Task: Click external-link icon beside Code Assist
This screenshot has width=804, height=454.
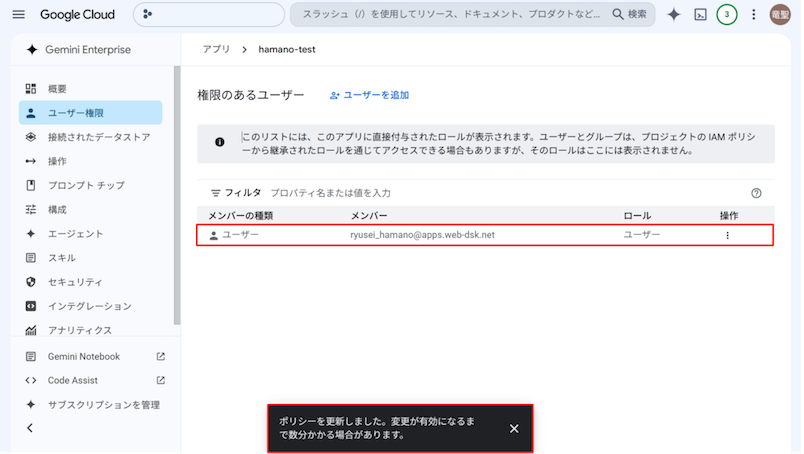Action: [160, 380]
